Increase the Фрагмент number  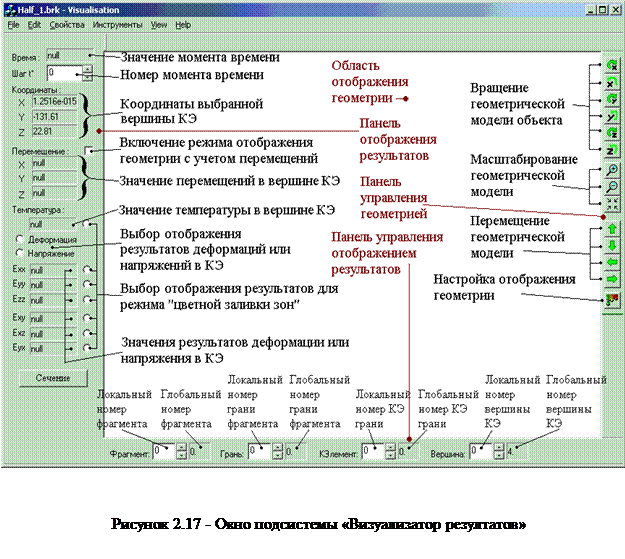pos(181,447)
